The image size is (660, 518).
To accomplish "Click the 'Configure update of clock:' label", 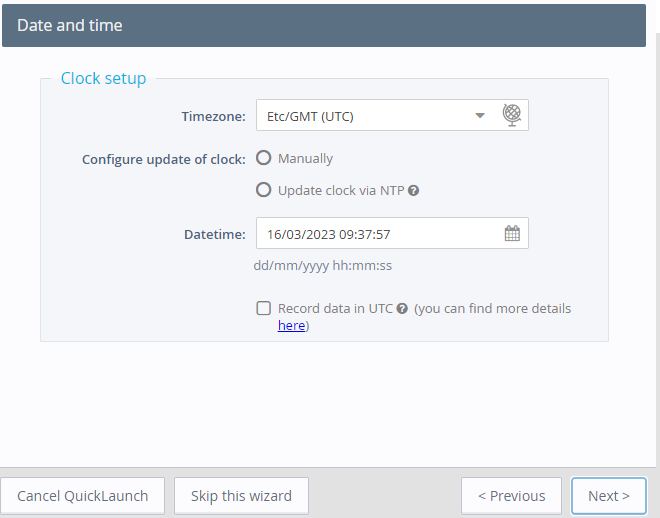I will click(x=163, y=159).
